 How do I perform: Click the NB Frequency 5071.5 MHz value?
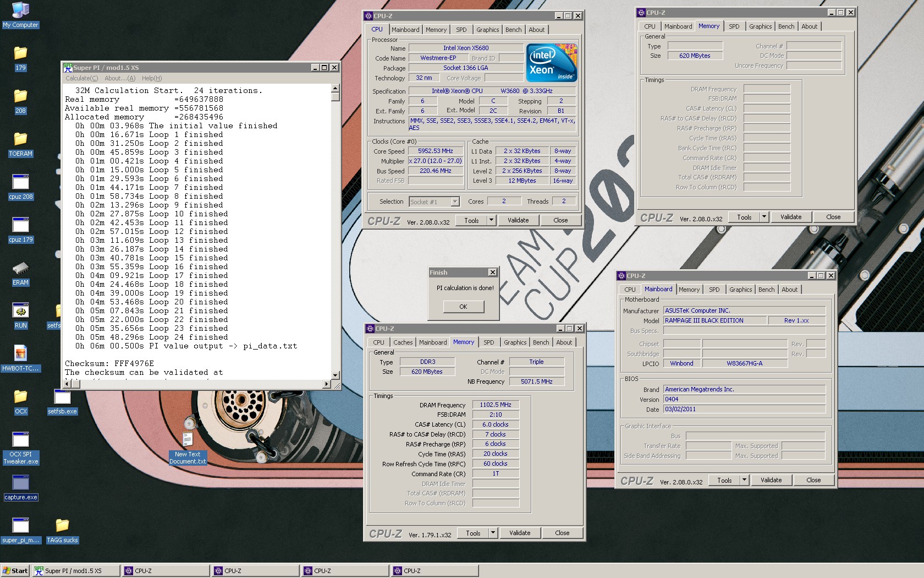click(x=537, y=381)
